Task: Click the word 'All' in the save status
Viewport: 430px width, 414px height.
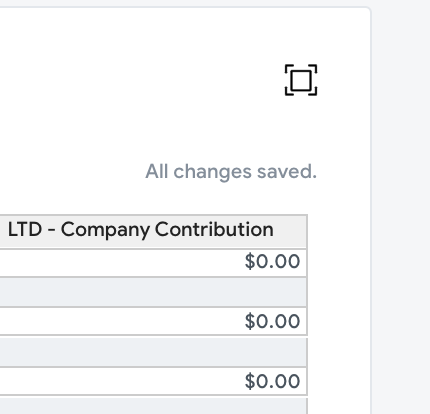Action: click(x=156, y=171)
